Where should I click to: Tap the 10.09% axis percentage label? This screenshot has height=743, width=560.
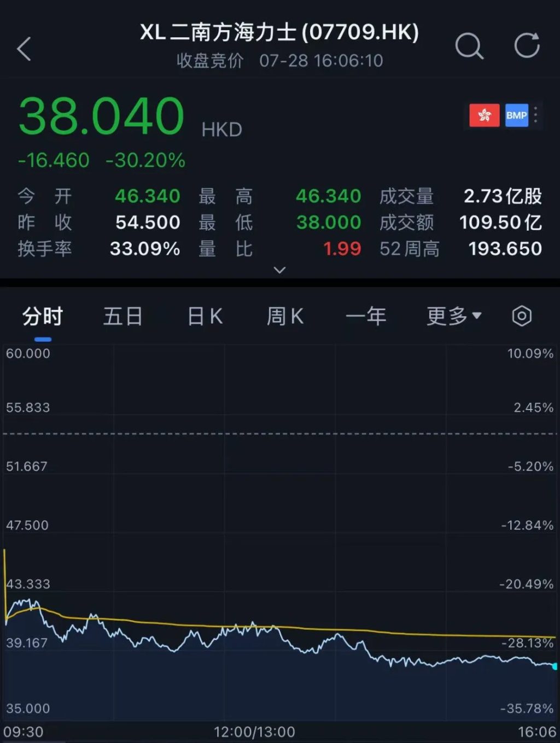click(530, 353)
